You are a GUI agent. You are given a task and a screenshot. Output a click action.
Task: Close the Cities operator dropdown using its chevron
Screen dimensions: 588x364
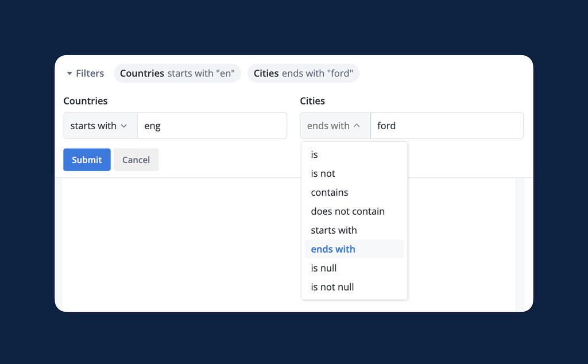point(357,125)
